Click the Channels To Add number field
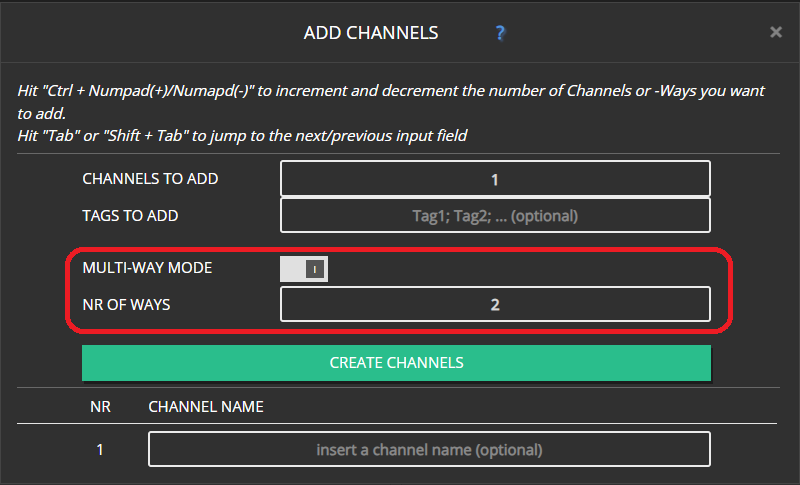 coord(495,180)
